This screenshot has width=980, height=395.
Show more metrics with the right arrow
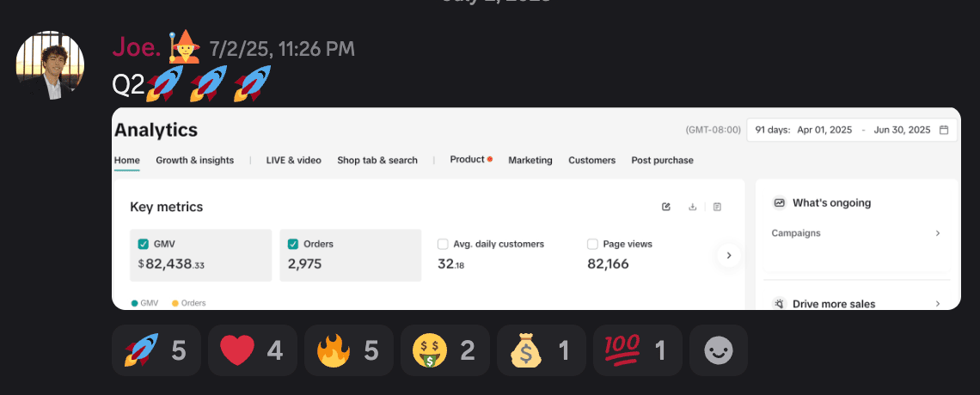[729, 255]
